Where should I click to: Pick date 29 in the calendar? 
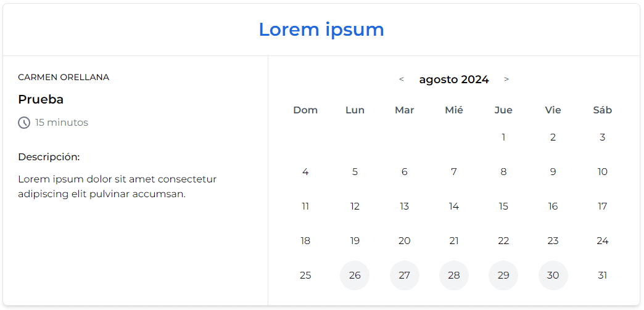tap(503, 275)
